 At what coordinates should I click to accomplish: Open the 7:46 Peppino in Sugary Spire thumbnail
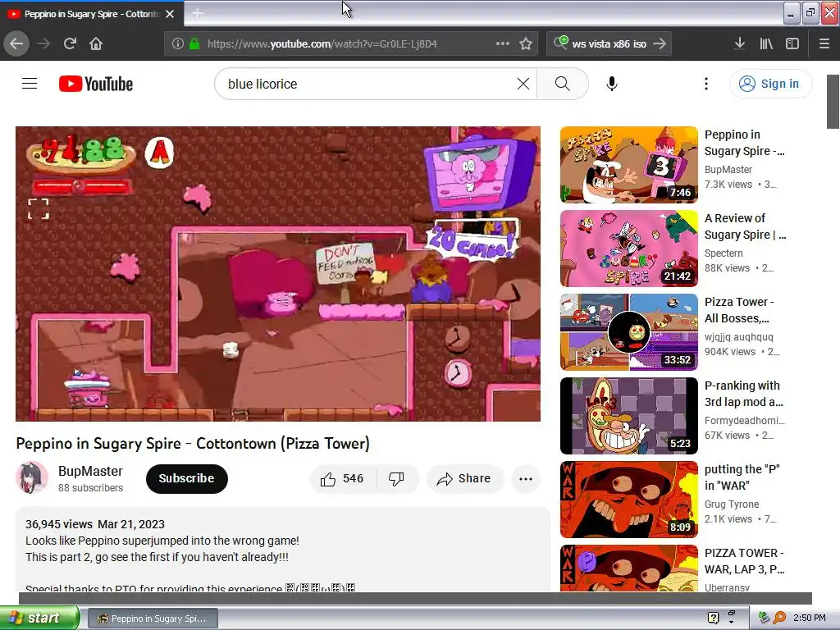click(629, 165)
